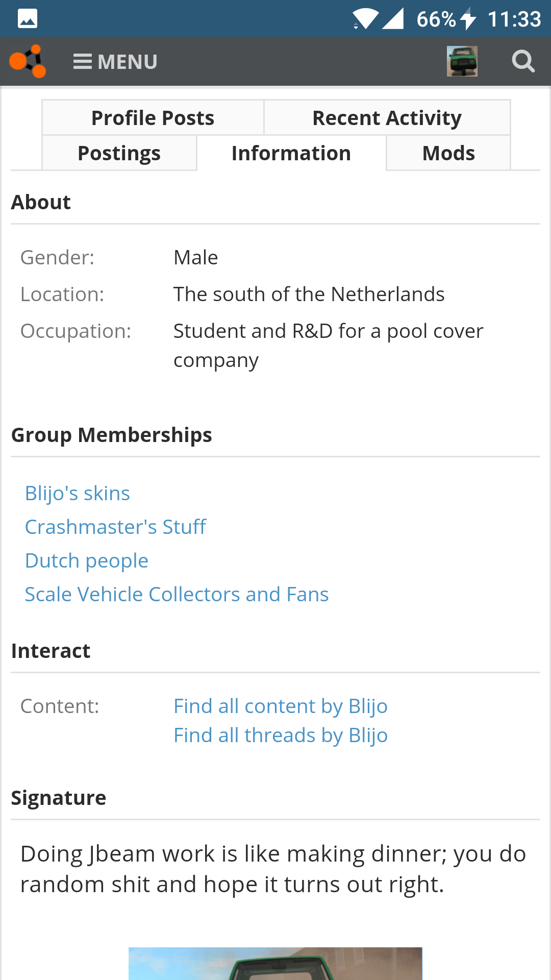Tap the search magnifier icon
Image resolution: width=551 pixels, height=980 pixels.
point(523,61)
